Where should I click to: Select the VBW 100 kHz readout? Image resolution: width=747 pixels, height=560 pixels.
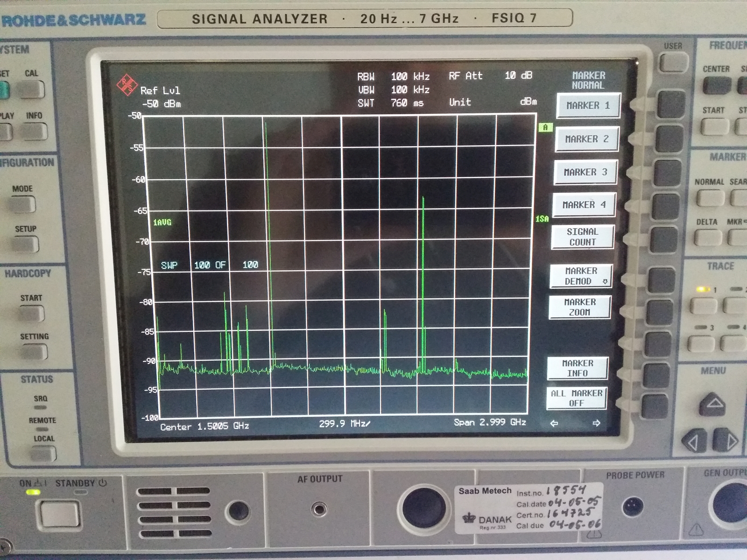(394, 90)
